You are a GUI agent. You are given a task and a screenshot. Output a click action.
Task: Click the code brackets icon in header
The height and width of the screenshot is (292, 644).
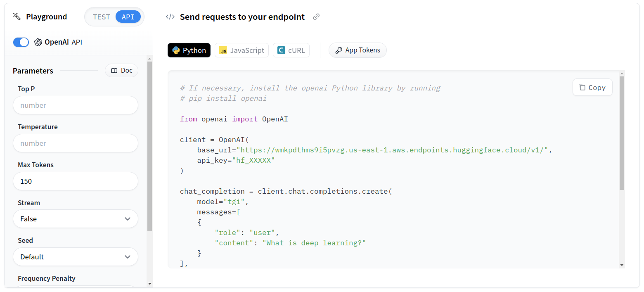[170, 17]
